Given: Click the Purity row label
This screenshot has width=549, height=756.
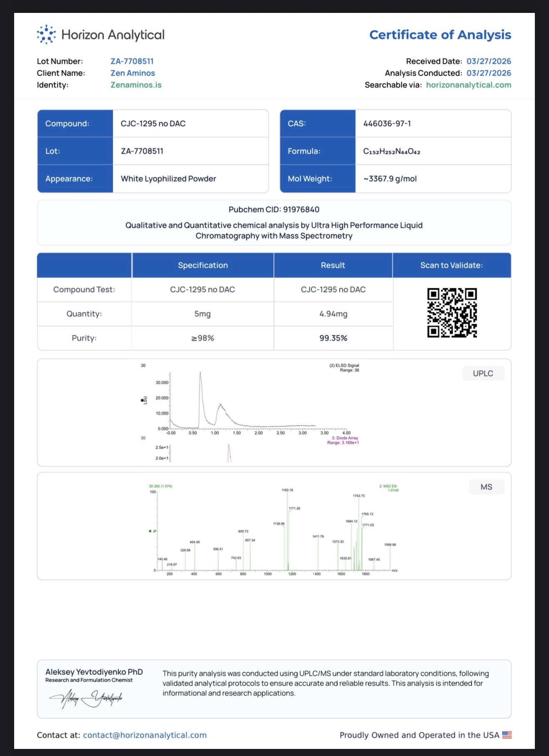Looking at the screenshot, I should click(x=84, y=338).
